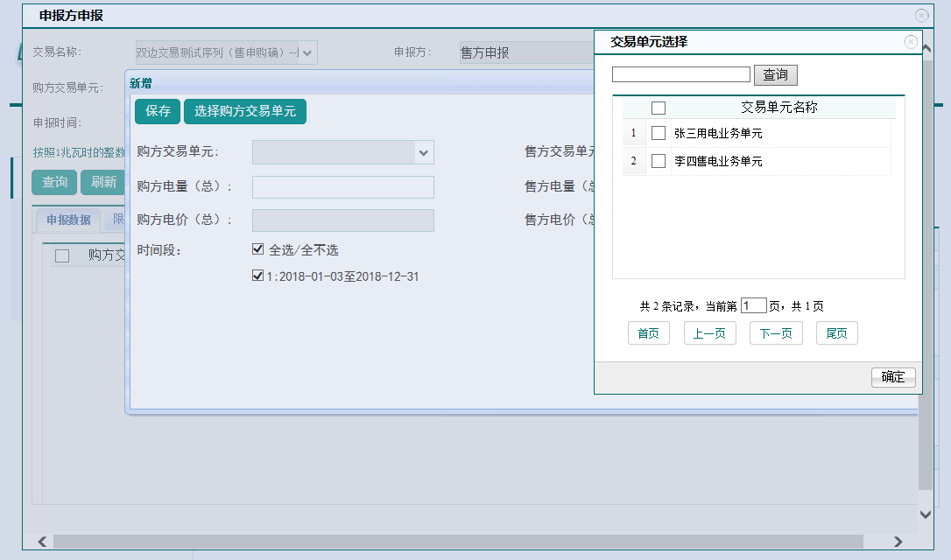Click the current page number field

tap(753, 306)
